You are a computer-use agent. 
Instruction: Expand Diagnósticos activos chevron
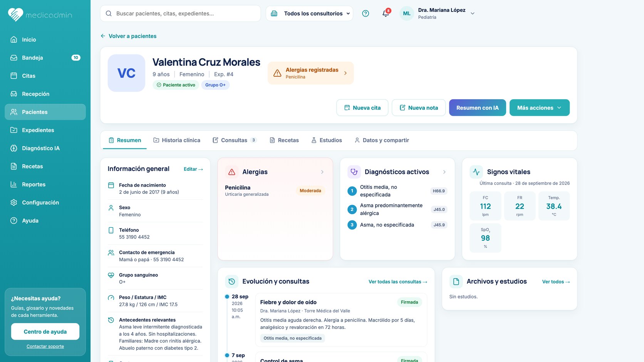click(x=444, y=172)
